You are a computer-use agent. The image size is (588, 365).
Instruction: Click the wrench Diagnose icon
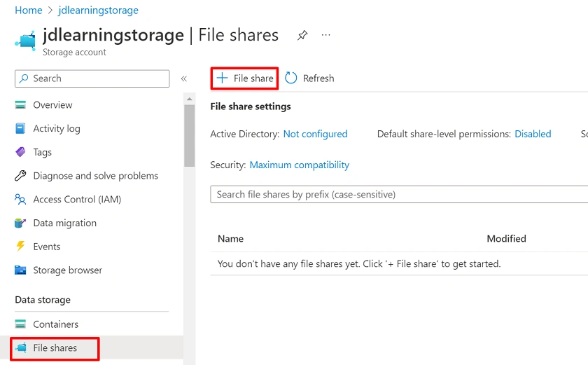[x=20, y=176]
